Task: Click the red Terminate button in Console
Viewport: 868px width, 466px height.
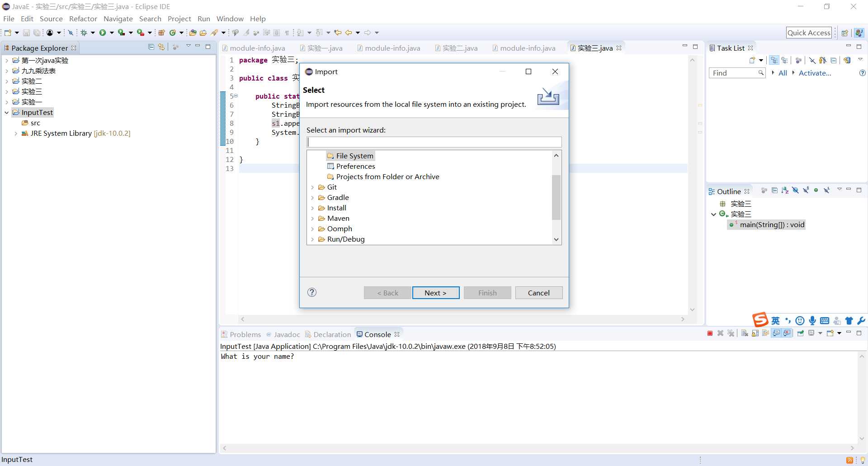Action: 710,333
